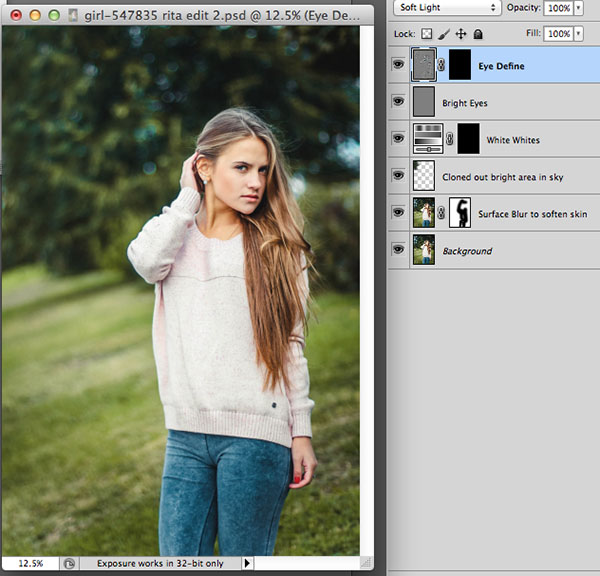
Task: Open the Opacity slider dropdown arrow
Action: tap(578, 7)
